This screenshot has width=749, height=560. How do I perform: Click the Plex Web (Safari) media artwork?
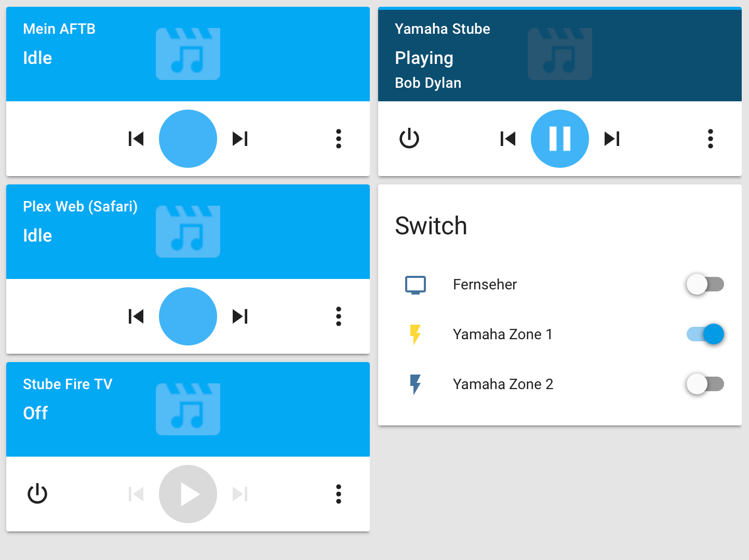188,232
